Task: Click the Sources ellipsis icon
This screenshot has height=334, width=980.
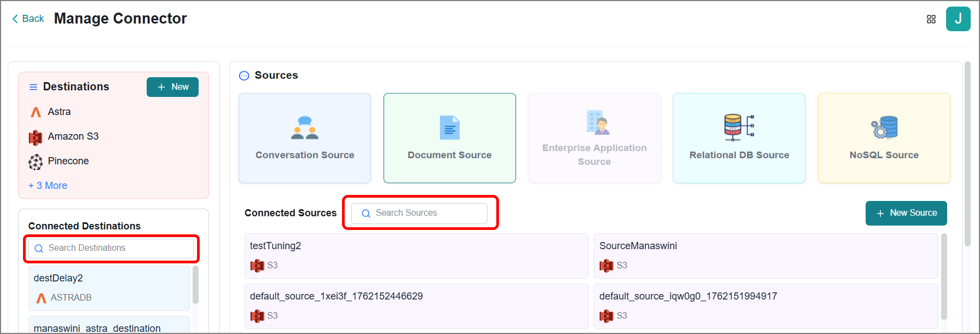Action: pos(244,76)
